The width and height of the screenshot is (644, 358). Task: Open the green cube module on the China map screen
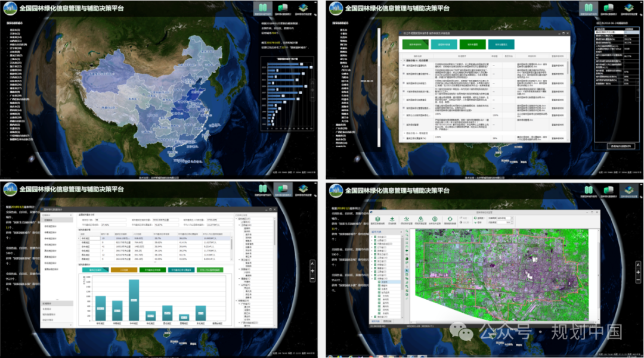[x=283, y=8]
